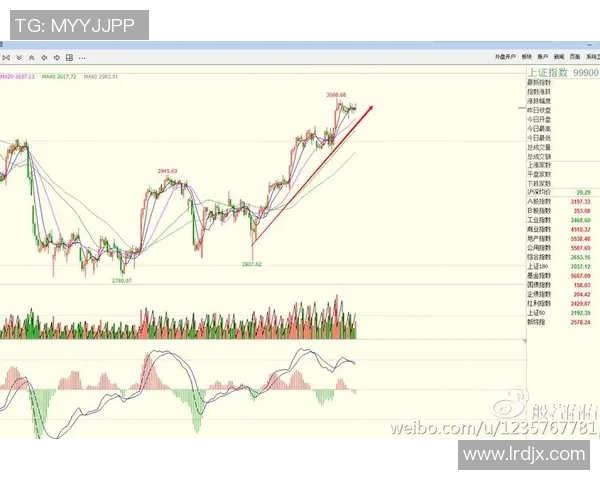Click the MA20 moving average label
The width and height of the screenshot is (600, 480).
pos(17,76)
